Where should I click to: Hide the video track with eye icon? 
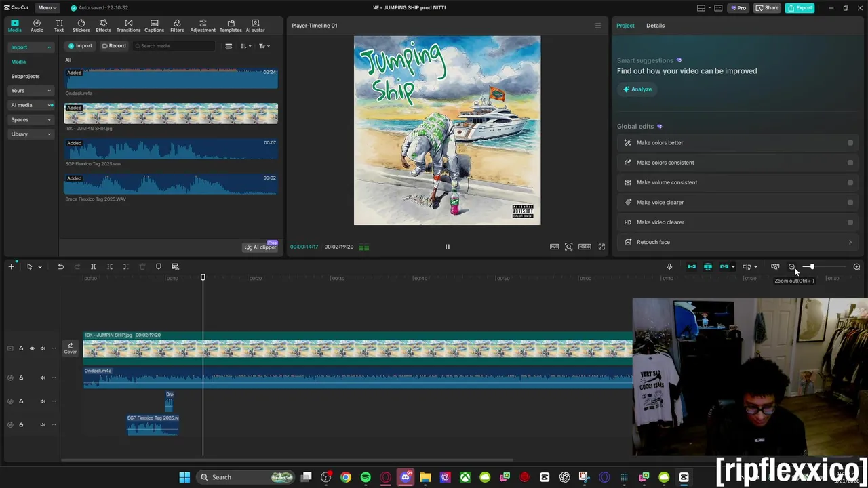(x=32, y=348)
